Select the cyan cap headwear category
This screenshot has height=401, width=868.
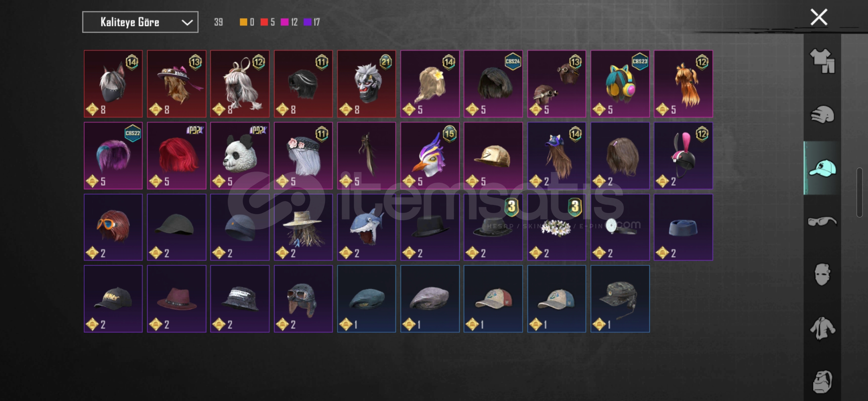point(822,168)
